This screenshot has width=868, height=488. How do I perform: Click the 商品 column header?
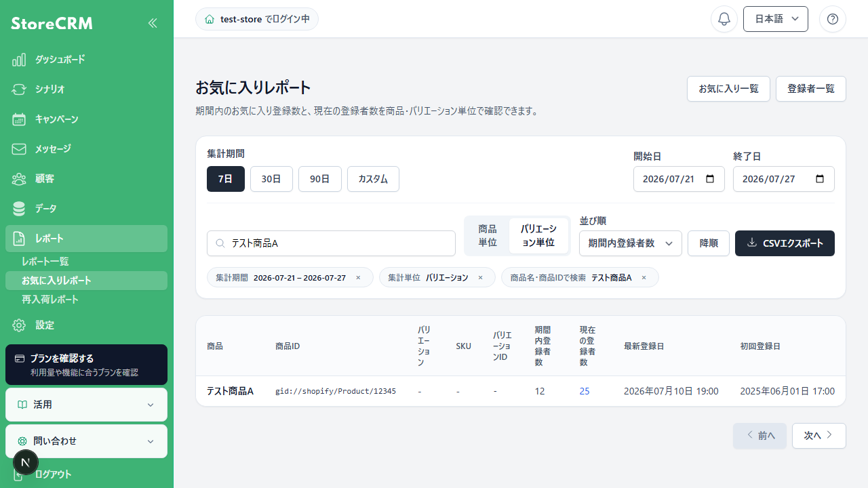215,346
